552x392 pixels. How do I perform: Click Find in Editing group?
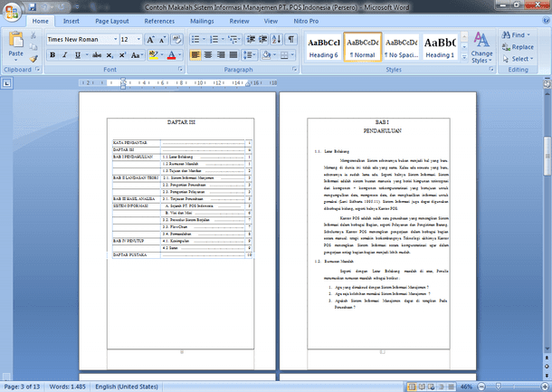click(516, 35)
